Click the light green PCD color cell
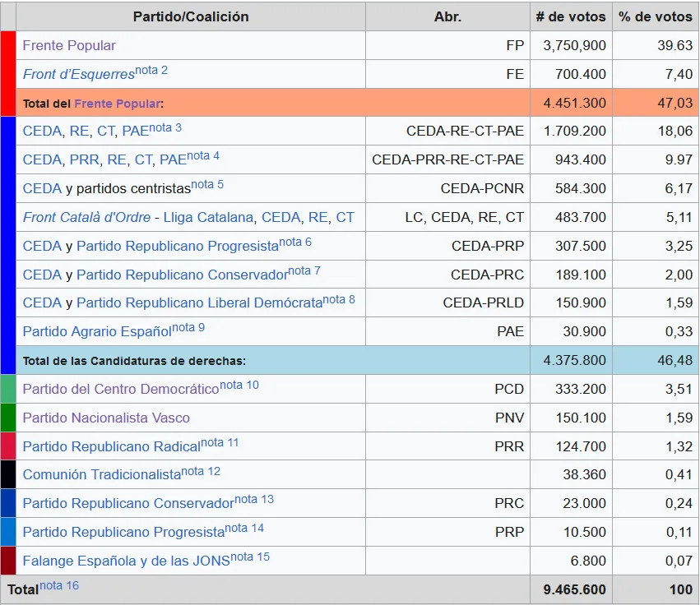This screenshot has width=700, height=605. [x=8, y=389]
